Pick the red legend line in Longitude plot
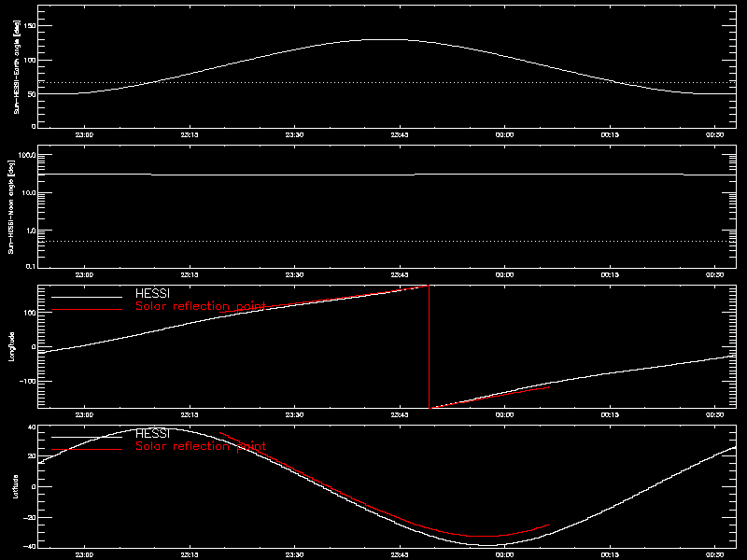This screenshot has height=560, width=747. (x=87, y=310)
